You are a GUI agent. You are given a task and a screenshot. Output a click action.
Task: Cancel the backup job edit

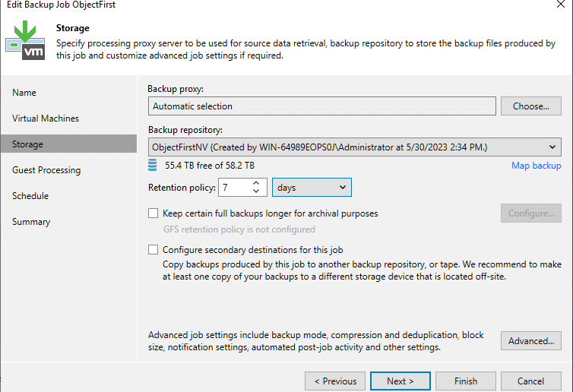click(531, 381)
